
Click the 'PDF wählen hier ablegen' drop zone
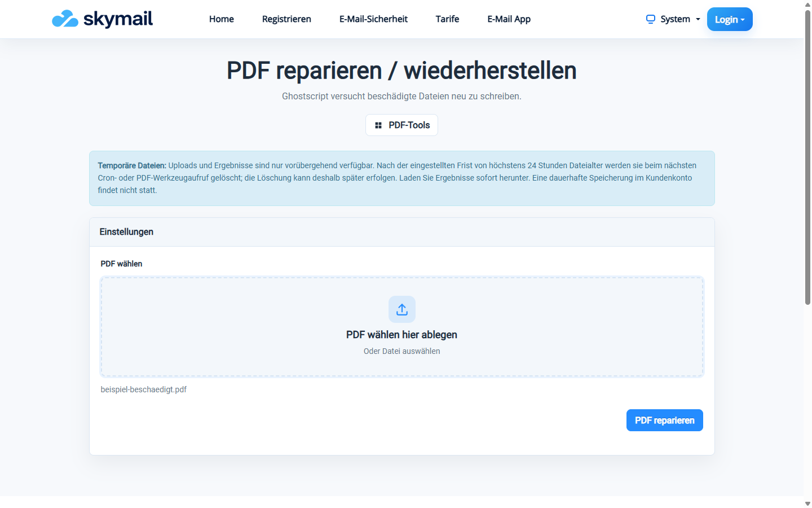point(402,327)
